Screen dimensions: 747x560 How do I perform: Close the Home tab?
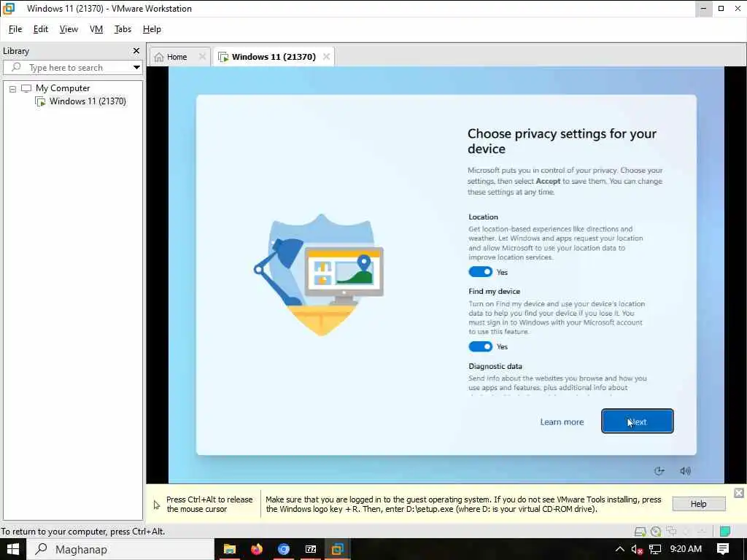[x=203, y=57]
